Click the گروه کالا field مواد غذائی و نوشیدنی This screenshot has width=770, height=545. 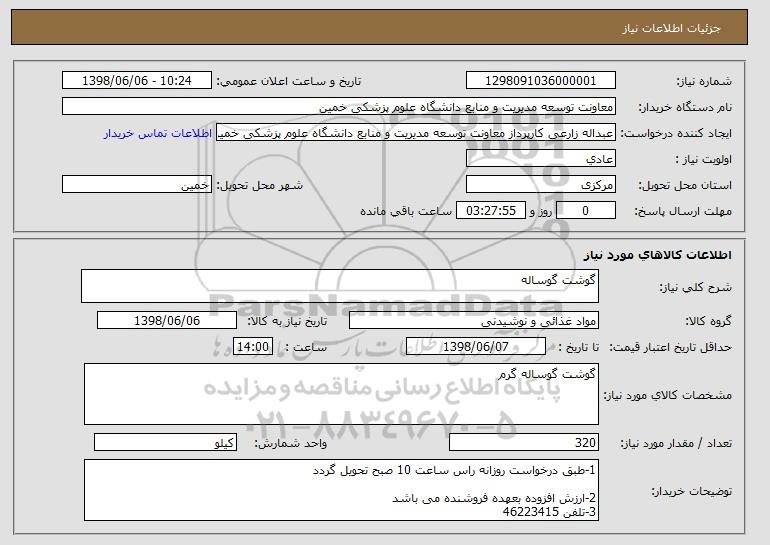click(x=474, y=321)
